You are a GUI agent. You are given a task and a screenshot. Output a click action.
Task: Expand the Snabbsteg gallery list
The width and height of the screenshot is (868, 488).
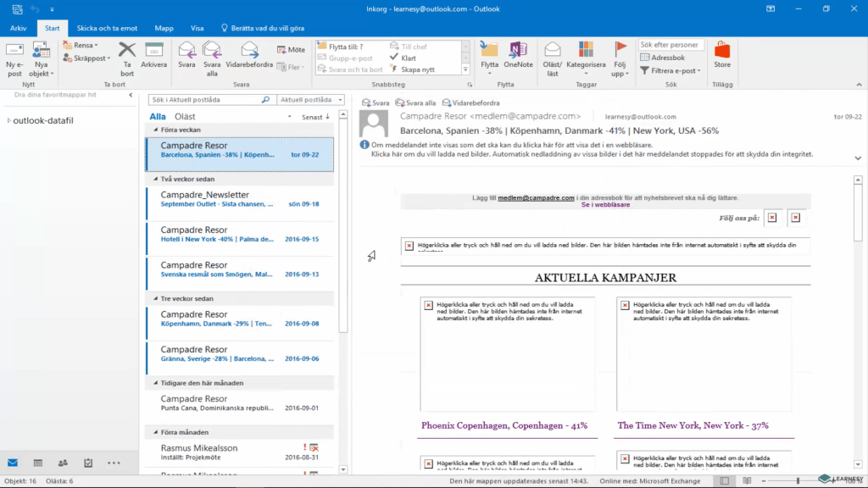pyautogui.click(x=465, y=69)
